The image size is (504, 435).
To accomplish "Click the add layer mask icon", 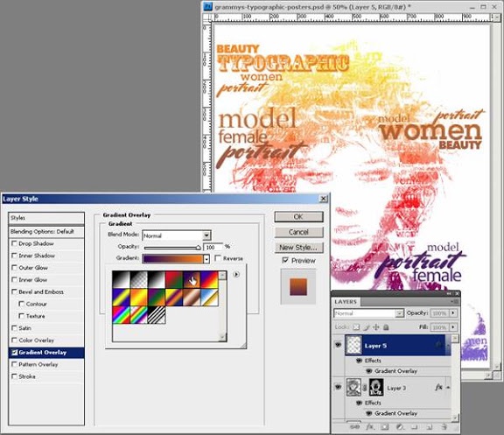I will 385,427.
